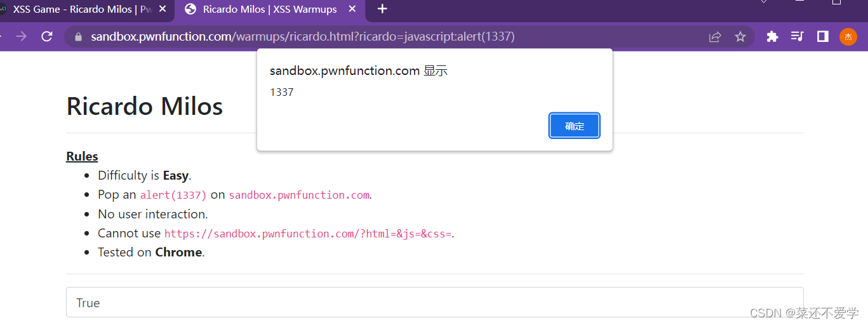The image size is (868, 325).
Task: Open the media control icon
Action: (x=797, y=37)
